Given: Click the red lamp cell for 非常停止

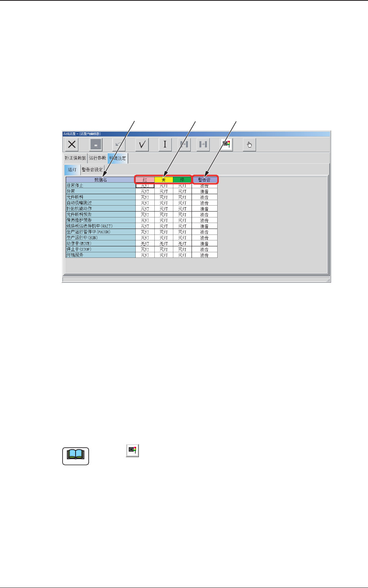Looking at the screenshot, I should [x=145, y=185].
